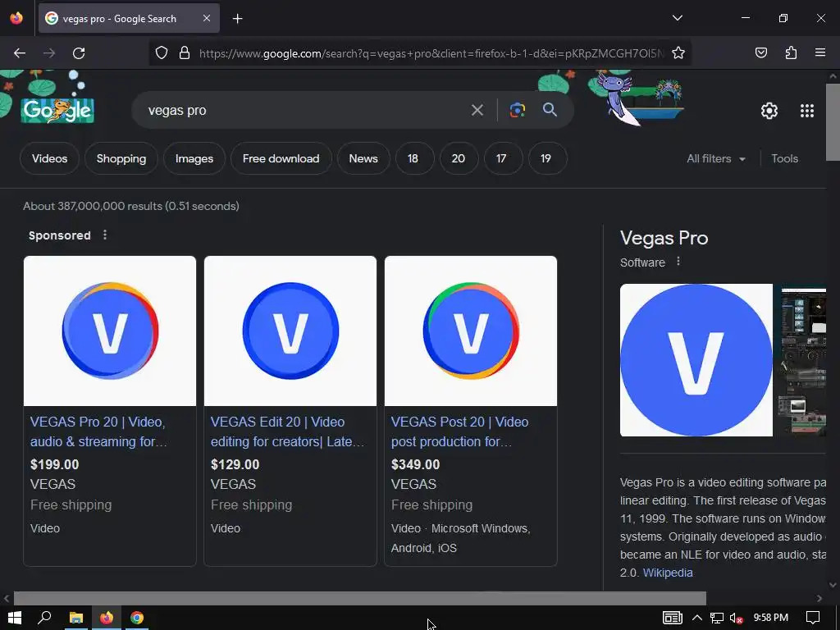Screen dimensions: 840x630
Task: Open VEGAS Post 20 ad title link
Action: tap(459, 431)
